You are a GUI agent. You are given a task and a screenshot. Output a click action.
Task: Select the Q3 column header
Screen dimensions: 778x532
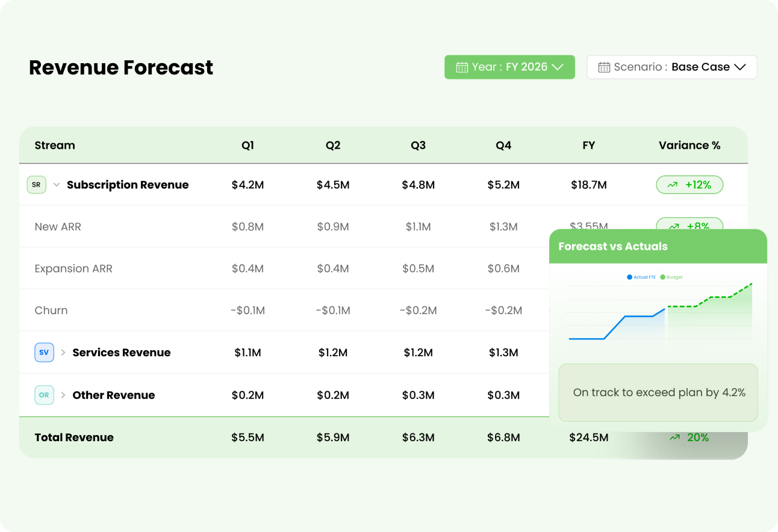pos(419,145)
